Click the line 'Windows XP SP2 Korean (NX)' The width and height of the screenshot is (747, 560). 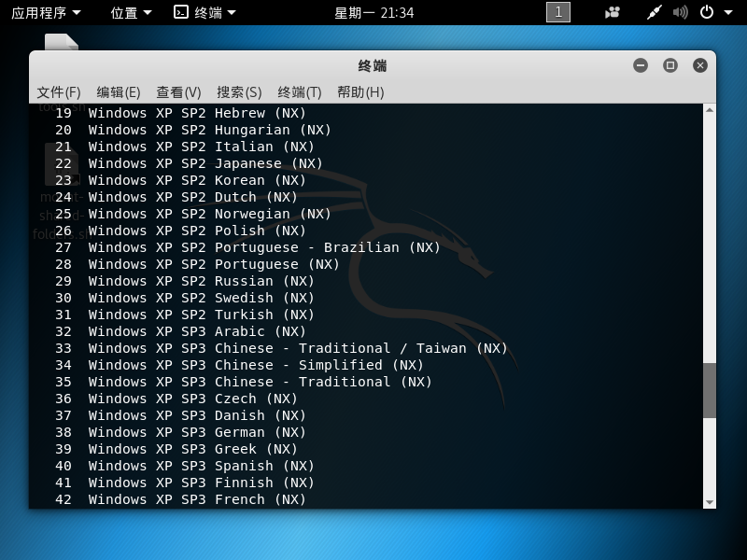[x=197, y=180]
